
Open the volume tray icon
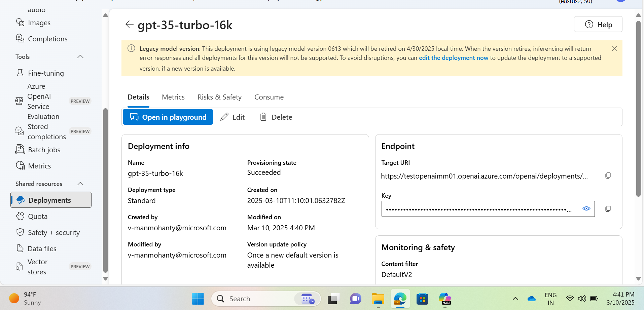(582, 299)
